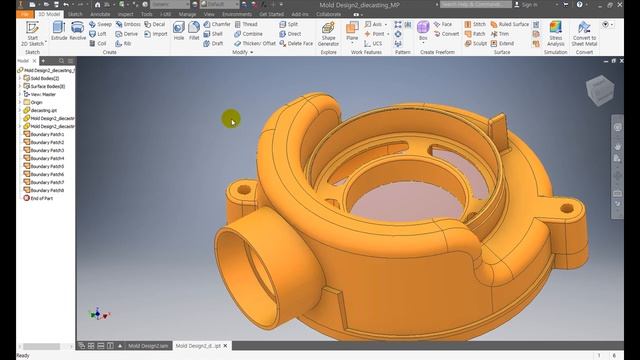This screenshot has width=640, height=360.
Task: Choose the Shell tool
Action: (213, 34)
